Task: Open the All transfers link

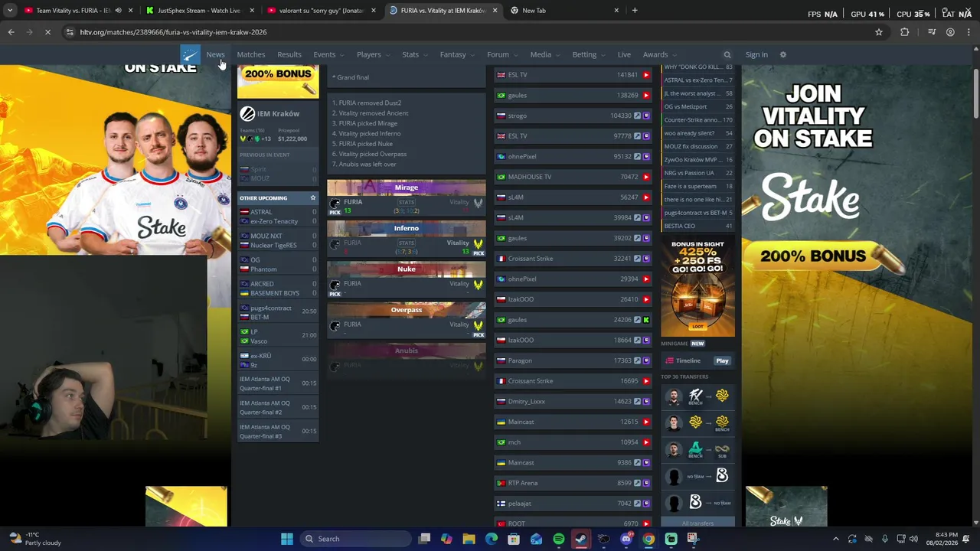Action: tap(697, 523)
